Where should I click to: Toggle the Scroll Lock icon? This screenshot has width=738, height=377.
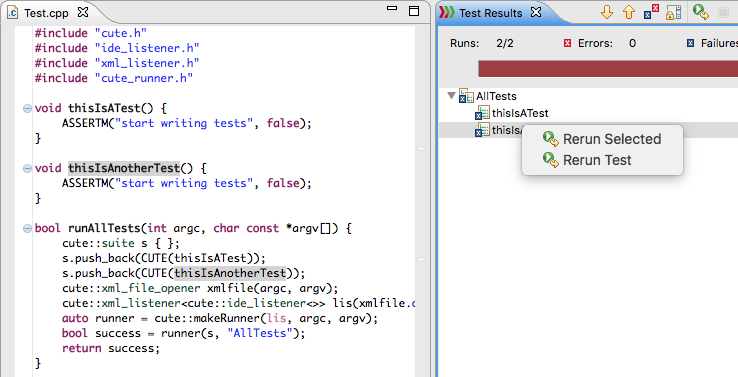click(x=674, y=13)
